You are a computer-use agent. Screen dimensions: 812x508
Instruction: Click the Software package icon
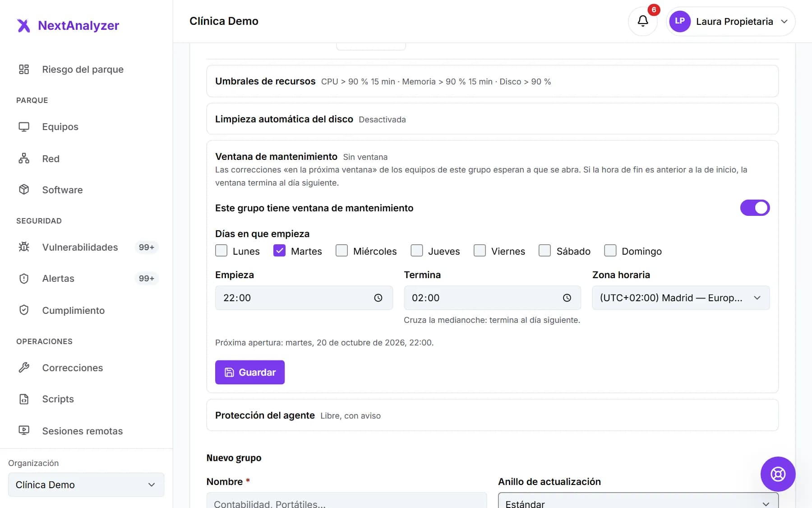[x=24, y=190]
